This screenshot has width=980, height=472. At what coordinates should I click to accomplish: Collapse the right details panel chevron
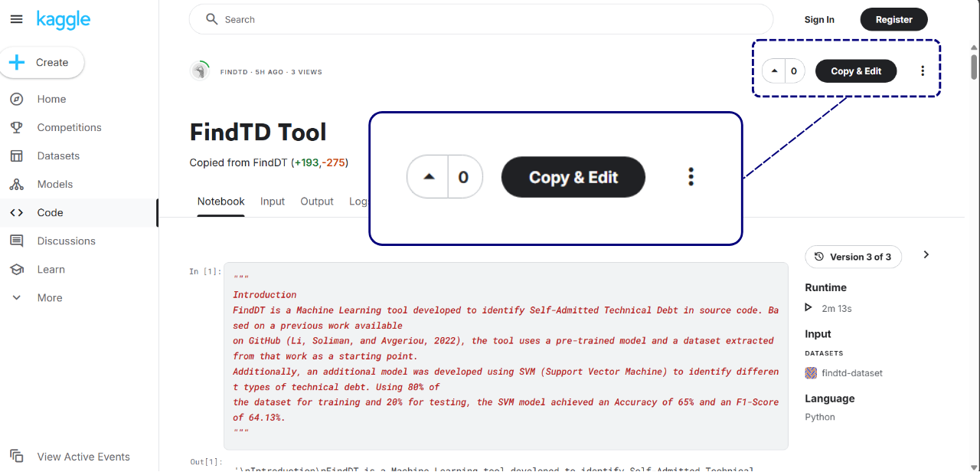click(926, 254)
